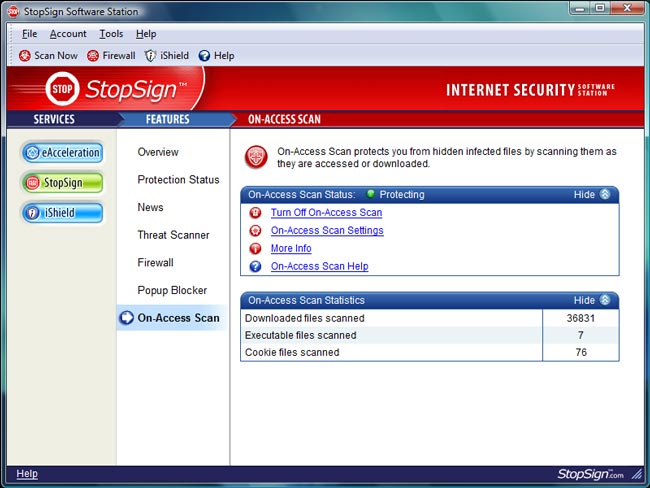Open the Threat Scanner feature

pyautogui.click(x=173, y=235)
